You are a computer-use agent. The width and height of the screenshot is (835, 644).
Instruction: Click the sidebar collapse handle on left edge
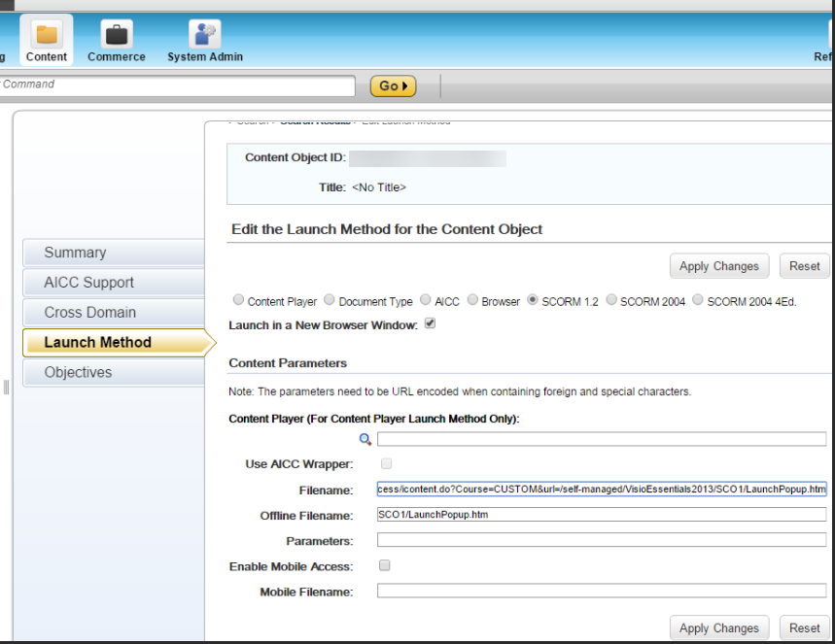(x=7, y=388)
